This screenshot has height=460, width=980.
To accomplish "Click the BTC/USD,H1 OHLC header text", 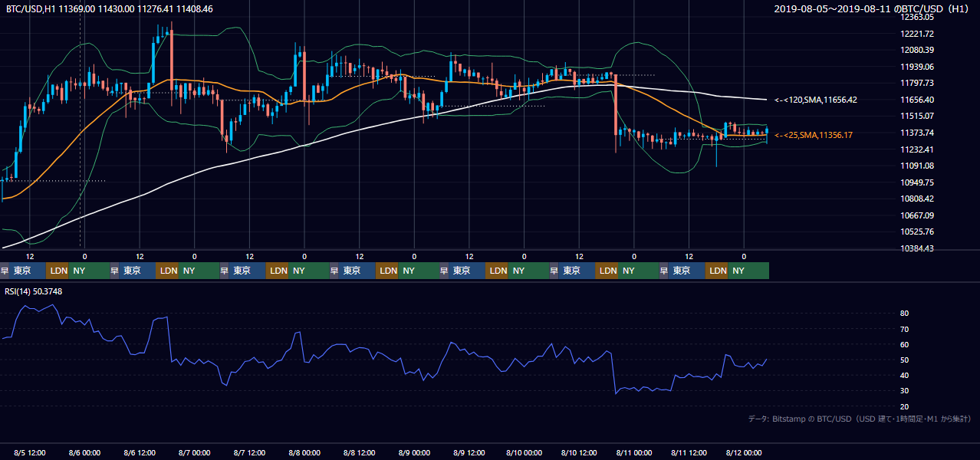I will [110, 9].
